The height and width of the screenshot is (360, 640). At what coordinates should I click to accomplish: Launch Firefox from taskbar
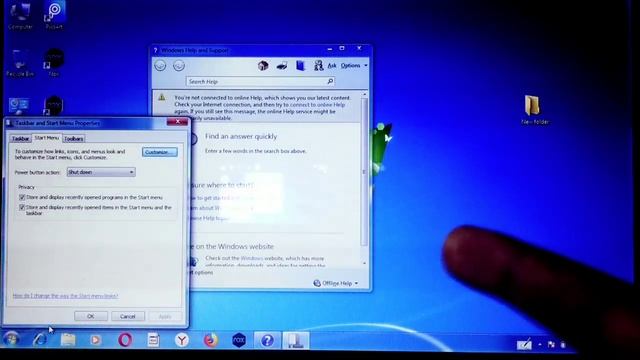pyautogui.click(x=211, y=340)
